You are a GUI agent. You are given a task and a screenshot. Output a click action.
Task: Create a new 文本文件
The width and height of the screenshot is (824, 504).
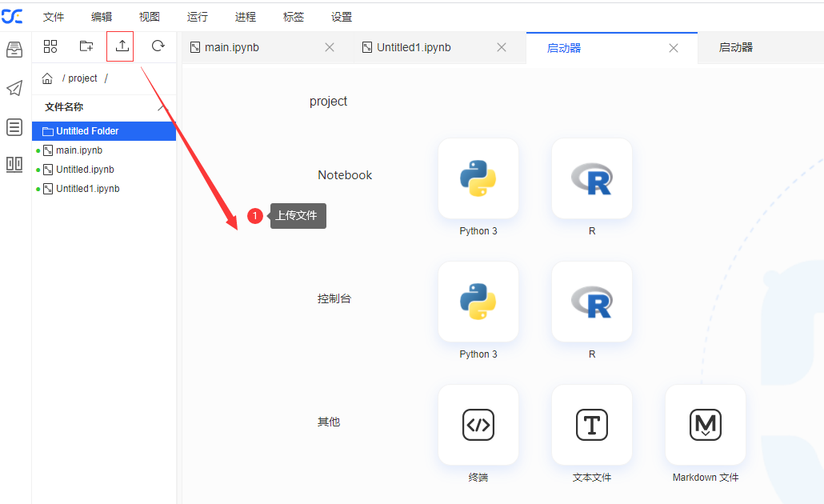pyautogui.click(x=592, y=425)
